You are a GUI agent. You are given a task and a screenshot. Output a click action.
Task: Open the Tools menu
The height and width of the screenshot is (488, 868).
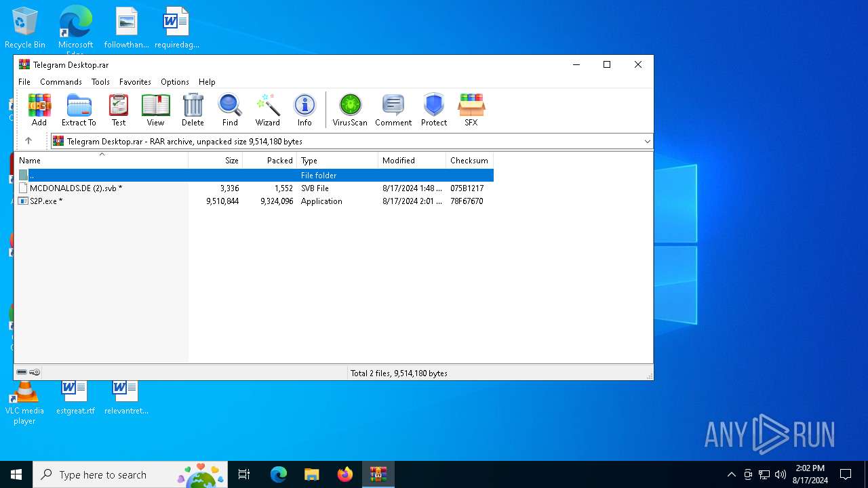point(100,81)
